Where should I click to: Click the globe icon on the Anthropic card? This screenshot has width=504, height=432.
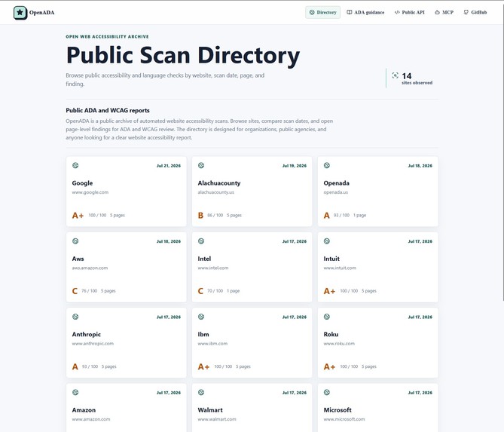click(x=75, y=317)
